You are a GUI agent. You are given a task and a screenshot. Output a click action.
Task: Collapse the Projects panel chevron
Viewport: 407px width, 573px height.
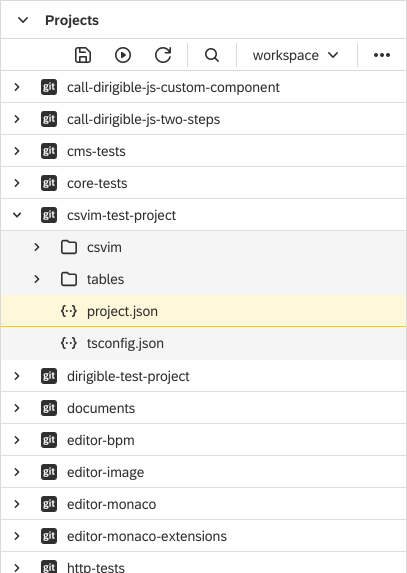coord(23,20)
